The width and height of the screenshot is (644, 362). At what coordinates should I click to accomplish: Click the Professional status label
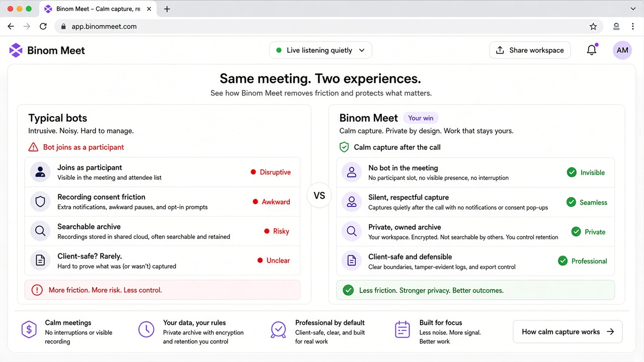tap(583, 261)
